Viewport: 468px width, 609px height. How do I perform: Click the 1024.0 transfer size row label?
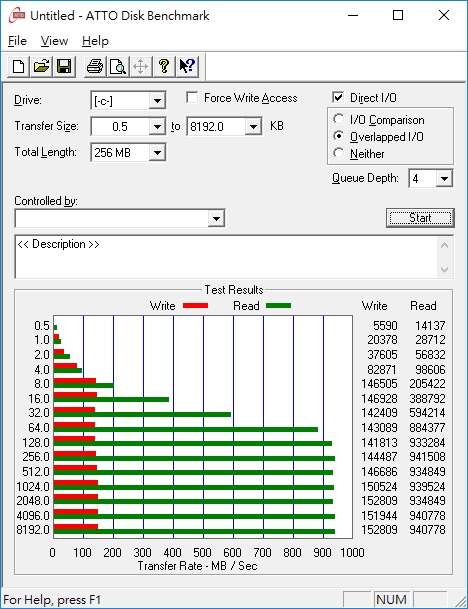click(33, 486)
